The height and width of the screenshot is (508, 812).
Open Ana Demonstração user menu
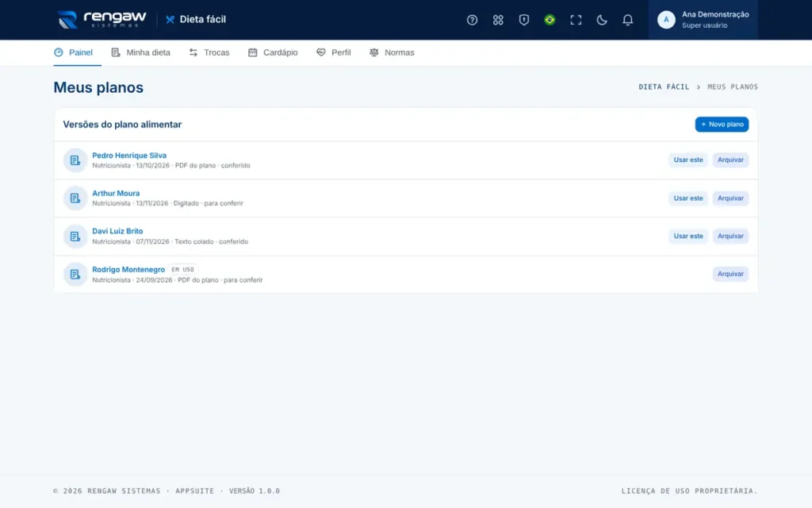coord(703,20)
